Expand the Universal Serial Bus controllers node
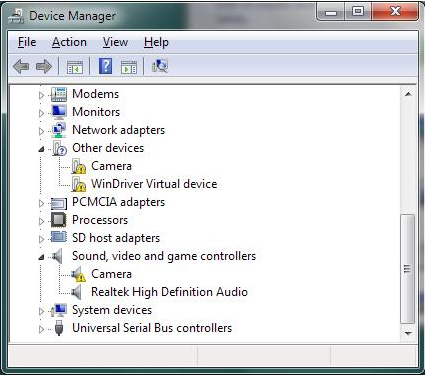This screenshot has height=375, width=425. [41, 329]
